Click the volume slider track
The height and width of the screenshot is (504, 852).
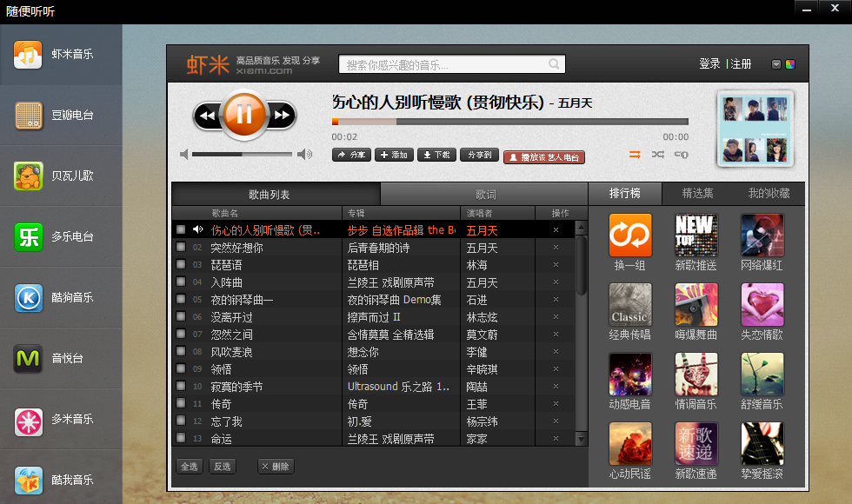tap(242, 155)
